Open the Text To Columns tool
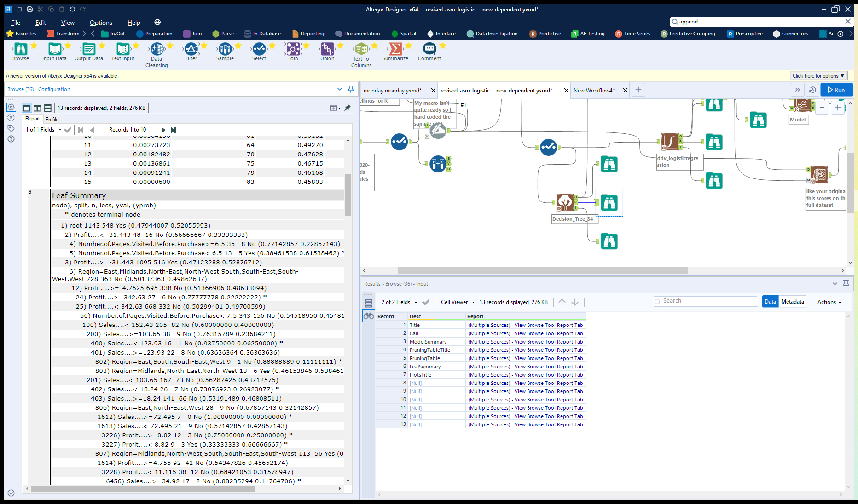 [x=361, y=49]
